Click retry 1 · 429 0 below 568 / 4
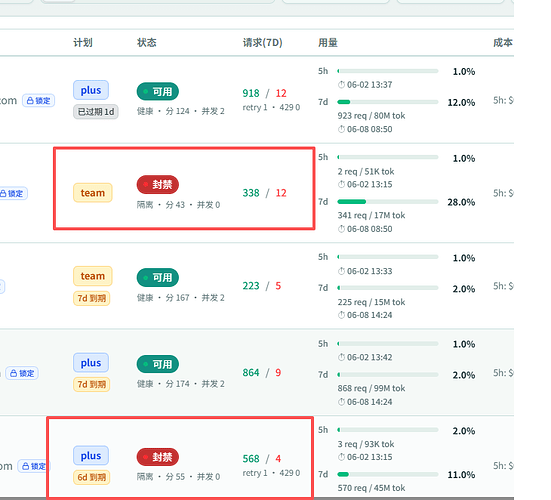This screenshot has width=551, height=500. [271, 473]
